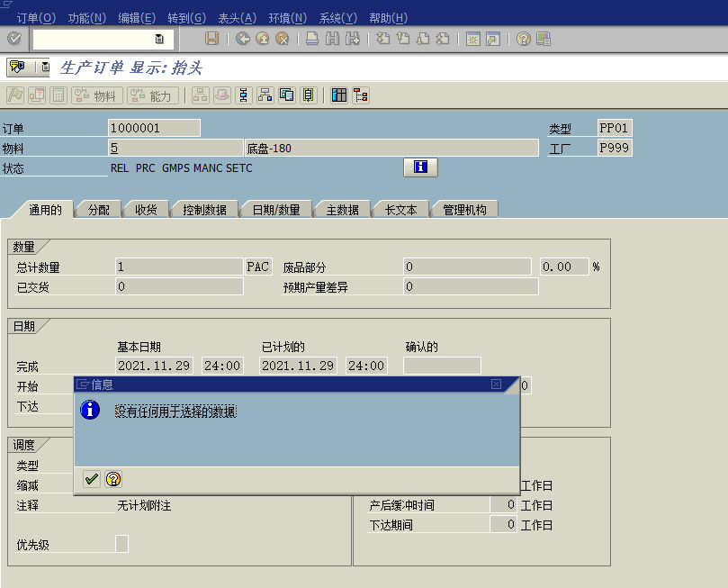Viewport: 728px width, 588px height.
Task: Click the 废品部分 quantity field
Action: tap(467, 267)
